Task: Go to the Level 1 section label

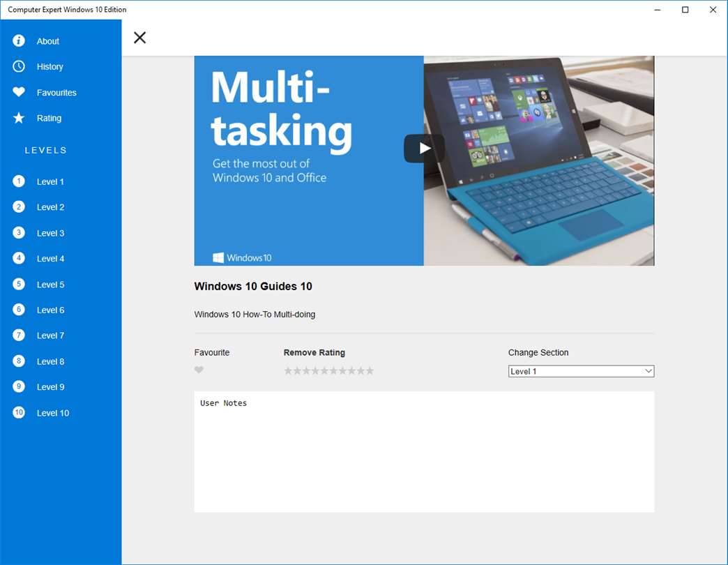Action: tap(50, 182)
